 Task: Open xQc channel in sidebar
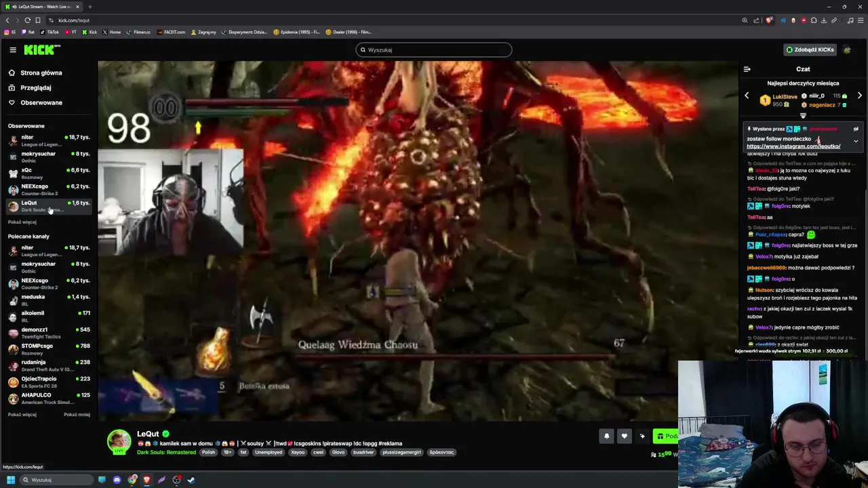pos(47,173)
